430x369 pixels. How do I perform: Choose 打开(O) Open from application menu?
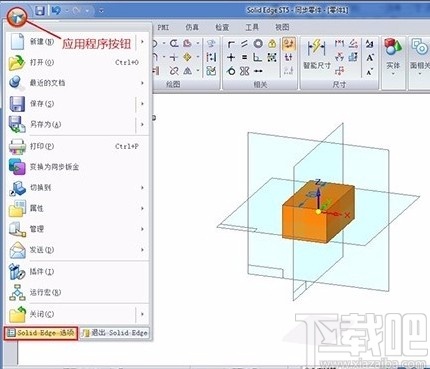pyautogui.click(x=77, y=62)
